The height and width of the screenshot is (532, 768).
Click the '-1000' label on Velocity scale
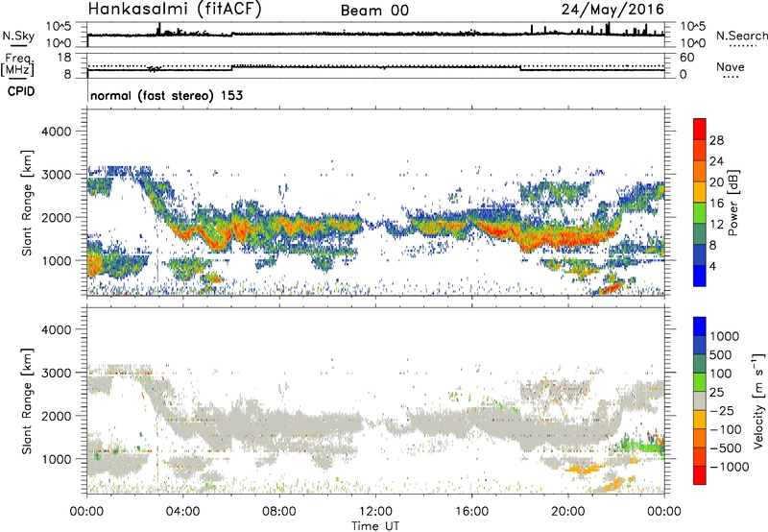tap(730, 467)
